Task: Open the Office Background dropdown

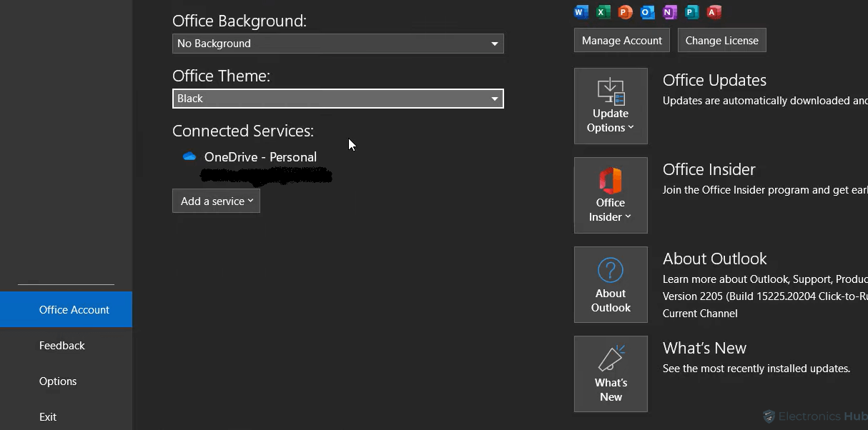Action: click(x=337, y=44)
